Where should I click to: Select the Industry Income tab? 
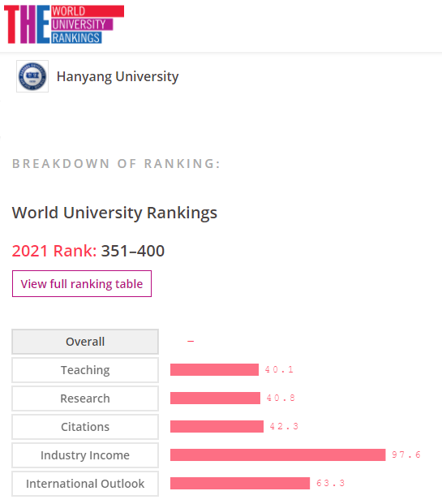pyautogui.click(x=85, y=455)
